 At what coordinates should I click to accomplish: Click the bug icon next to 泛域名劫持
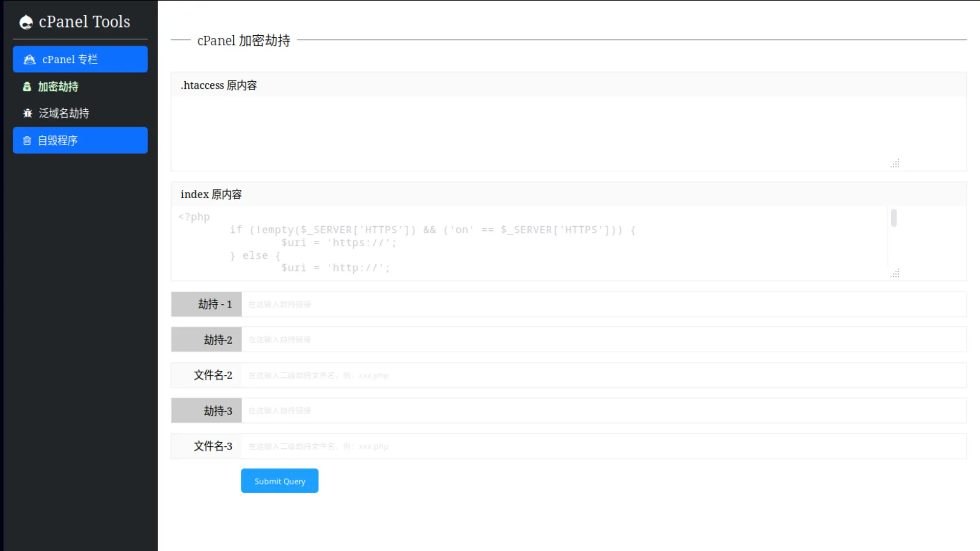coord(28,113)
